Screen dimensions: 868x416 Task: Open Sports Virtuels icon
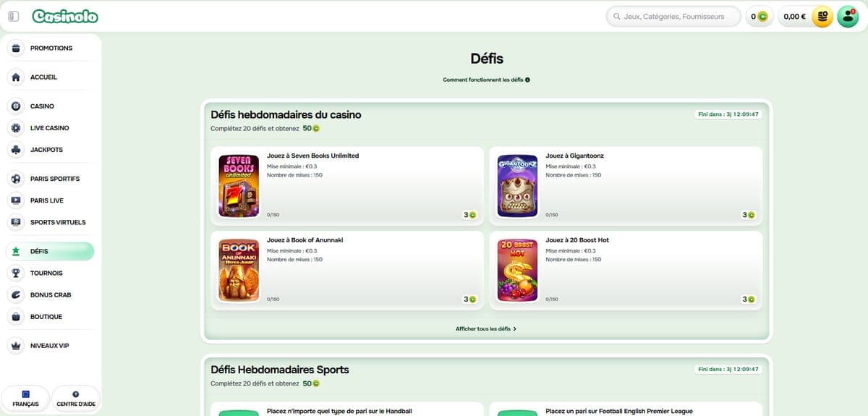click(16, 222)
